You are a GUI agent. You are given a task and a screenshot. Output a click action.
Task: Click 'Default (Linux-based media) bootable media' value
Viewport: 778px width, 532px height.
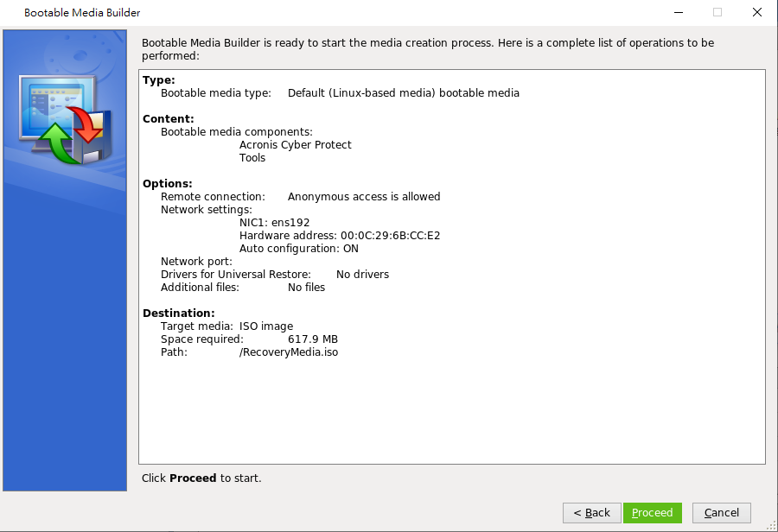click(404, 92)
